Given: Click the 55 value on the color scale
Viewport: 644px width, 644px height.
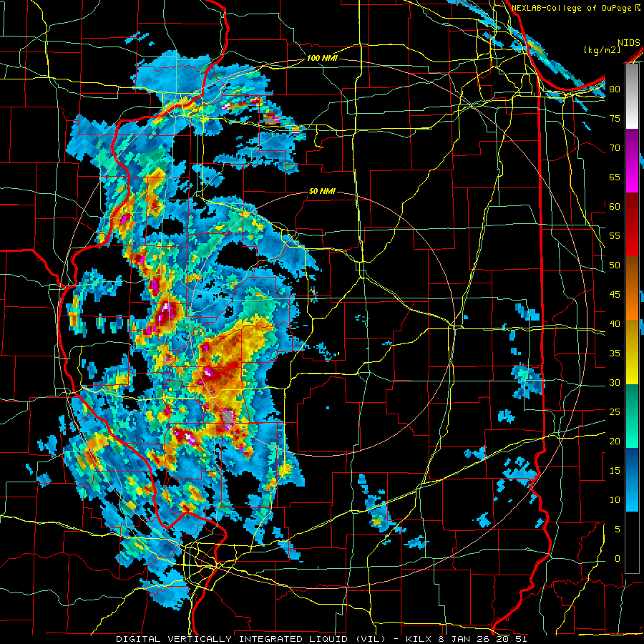Looking at the screenshot, I should click(615, 235).
